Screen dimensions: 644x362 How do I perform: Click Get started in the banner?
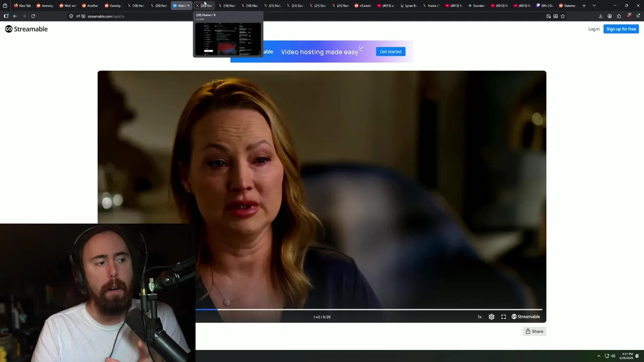point(390,52)
